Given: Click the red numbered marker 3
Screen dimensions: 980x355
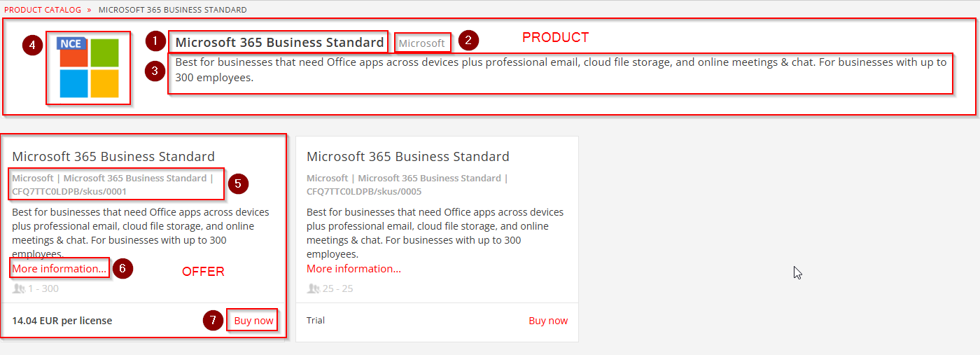Looking at the screenshot, I should tap(155, 71).
